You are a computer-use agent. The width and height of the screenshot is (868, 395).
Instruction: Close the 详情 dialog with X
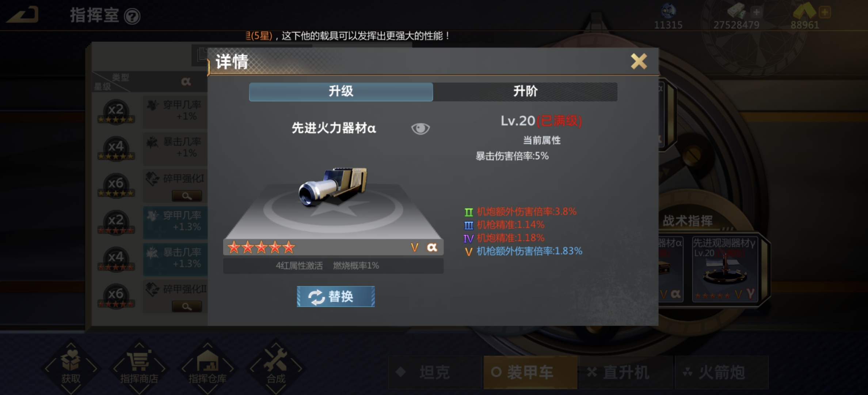pyautogui.click(x=639, y=61)
